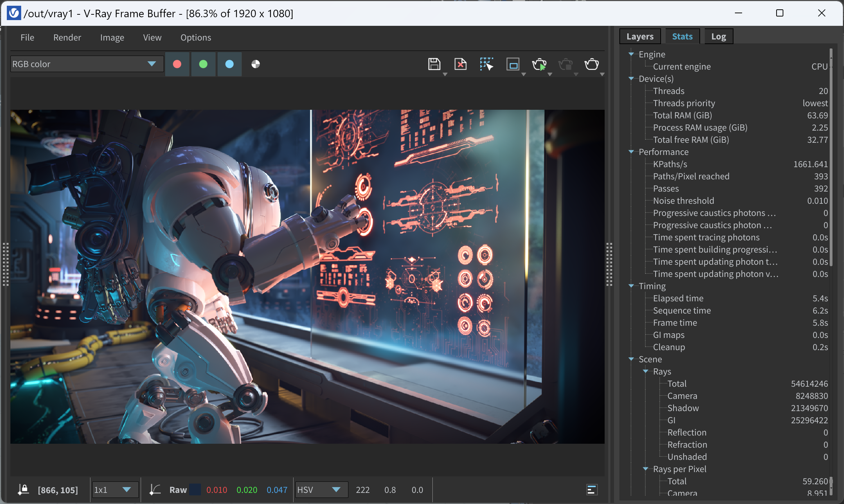
Task: Switch to the Log tab
Action: tap(718, 37)
